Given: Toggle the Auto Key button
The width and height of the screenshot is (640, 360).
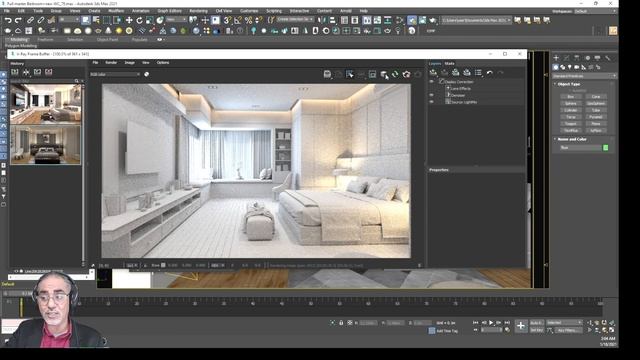Looking at the screenshot, I should tap(536, 323).
